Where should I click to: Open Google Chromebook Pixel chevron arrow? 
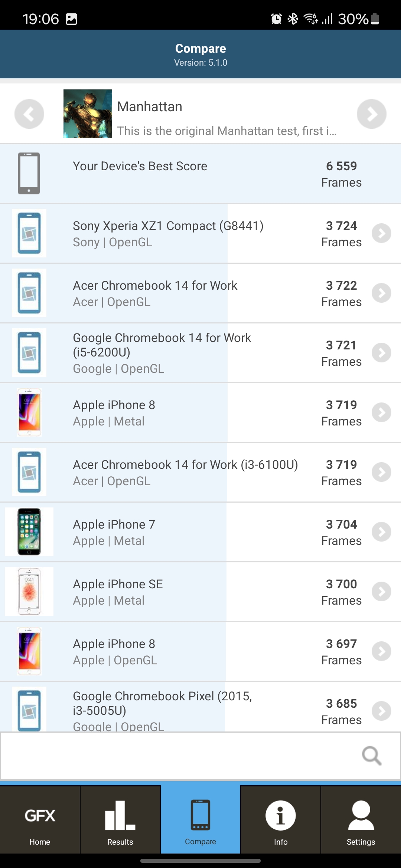[x=381, y=711]
